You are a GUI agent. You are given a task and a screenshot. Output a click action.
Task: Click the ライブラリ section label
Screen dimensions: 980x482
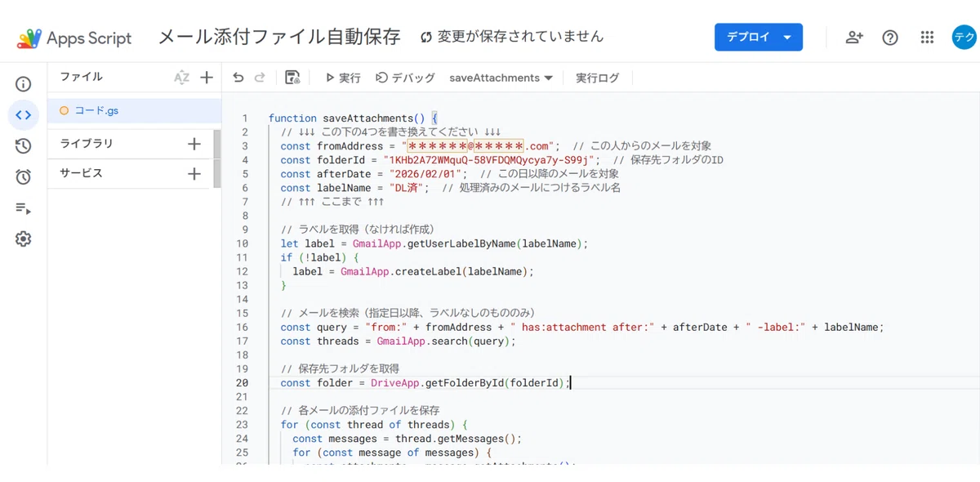(x=87, y=144)
